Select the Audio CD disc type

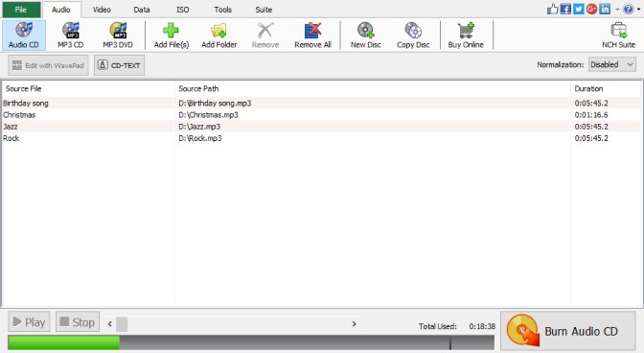tap(23, 35)
